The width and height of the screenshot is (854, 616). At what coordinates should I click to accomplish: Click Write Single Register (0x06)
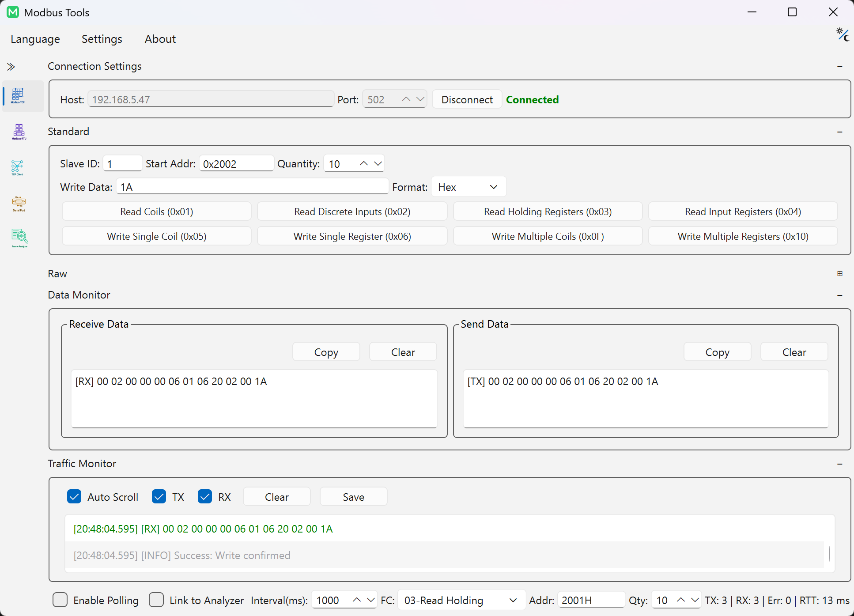[352, 236]
